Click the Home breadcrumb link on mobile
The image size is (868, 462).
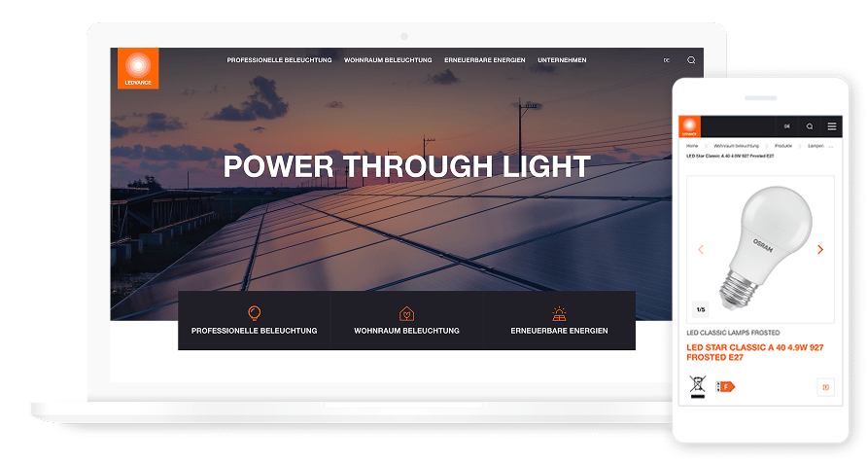(692, 145)
